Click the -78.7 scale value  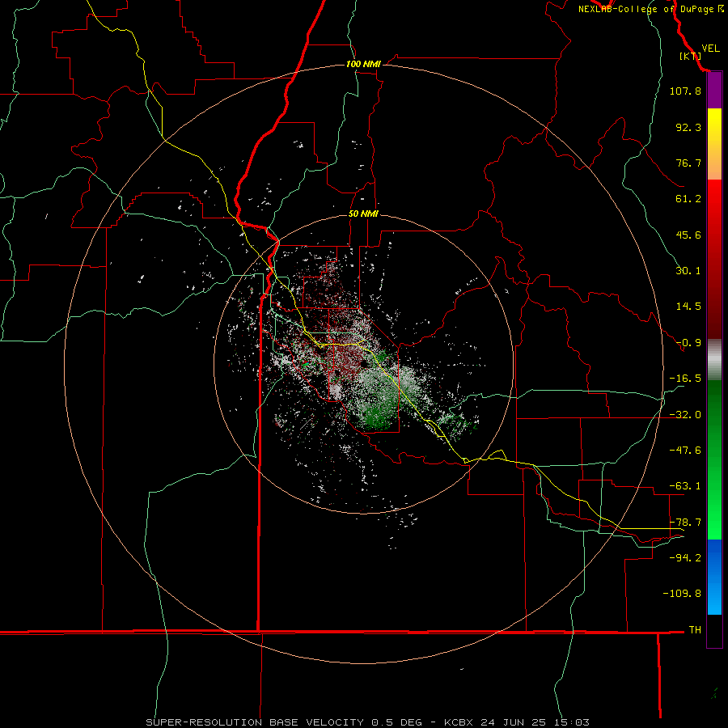click(685, 523)
